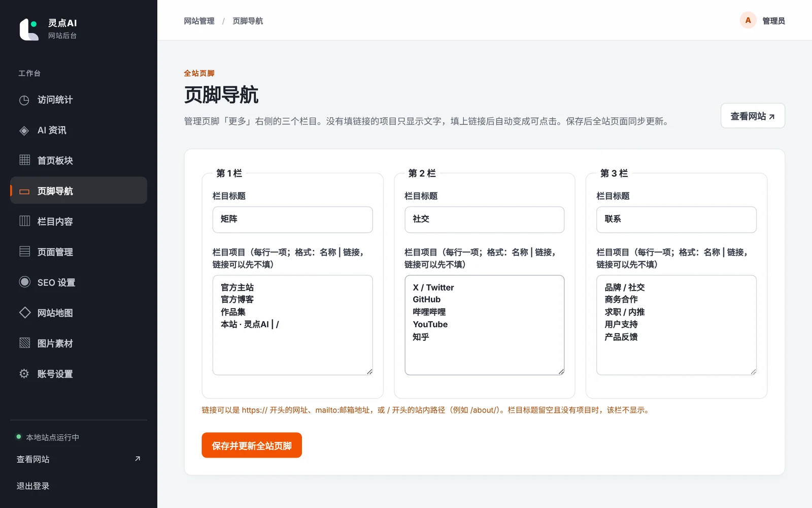The width and height of the screenshot is (812, 508).
Task: Click the 第 1 栏 items textarea with 官方主站
Action: (x=292, y=325)
